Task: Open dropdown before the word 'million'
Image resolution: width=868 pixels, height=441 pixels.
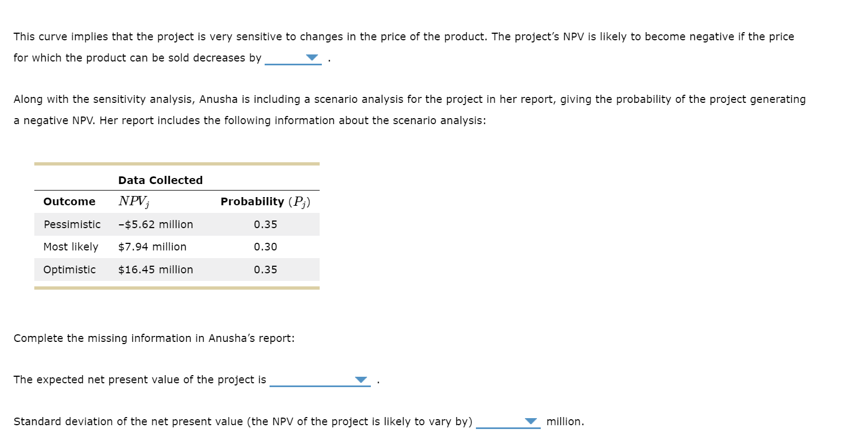Action: [530, 421]
